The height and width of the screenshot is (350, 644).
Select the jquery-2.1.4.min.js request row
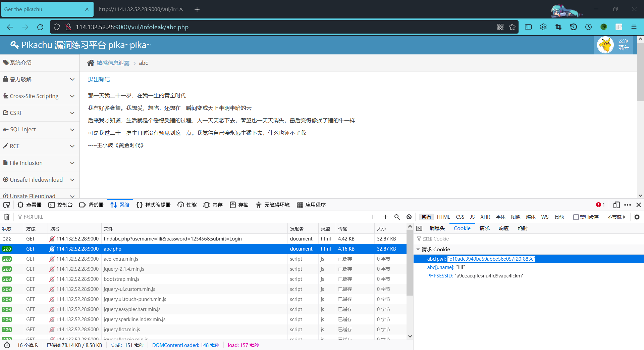click(203, 269)
